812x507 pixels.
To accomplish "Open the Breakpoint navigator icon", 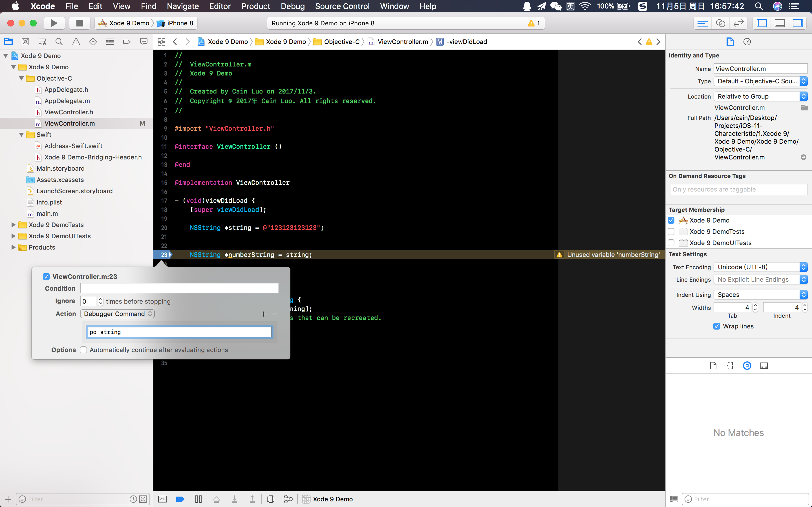I will pos(127,42).
